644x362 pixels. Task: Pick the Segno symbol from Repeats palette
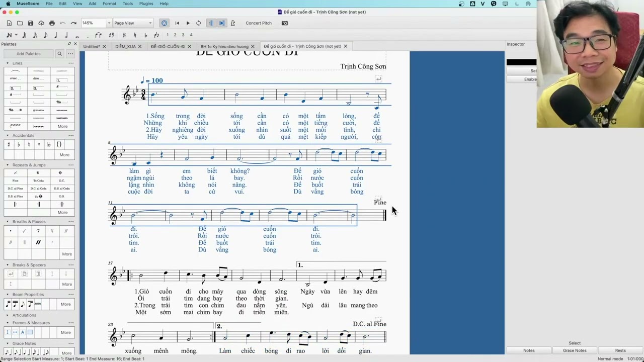pos(38,173)
